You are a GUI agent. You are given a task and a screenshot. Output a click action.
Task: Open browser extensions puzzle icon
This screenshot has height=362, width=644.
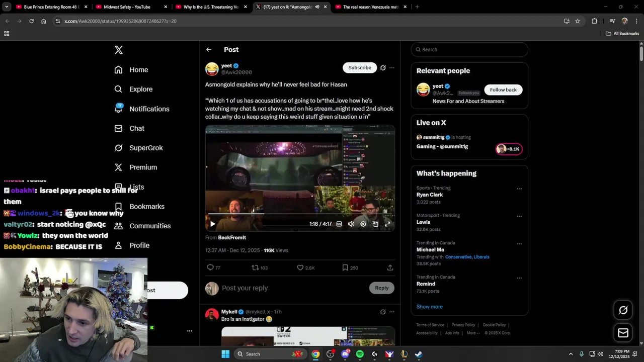[595, 21]
